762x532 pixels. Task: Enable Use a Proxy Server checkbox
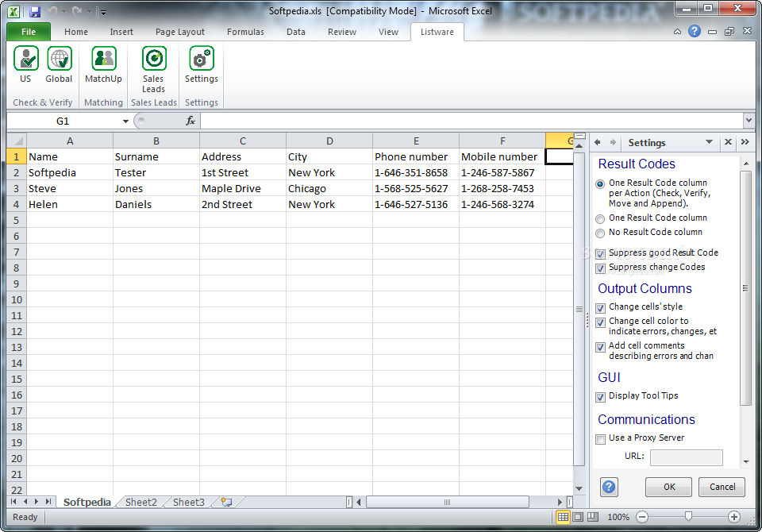pos(601,439)
